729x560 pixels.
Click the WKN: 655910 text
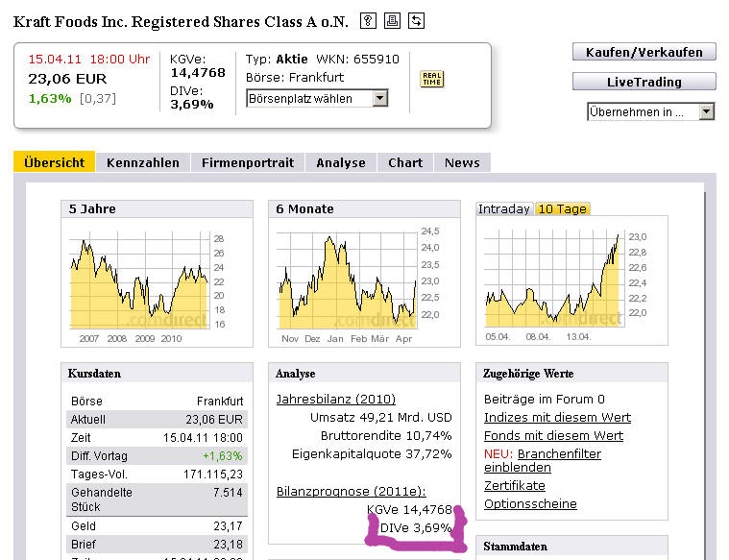(x=357, y=59)
